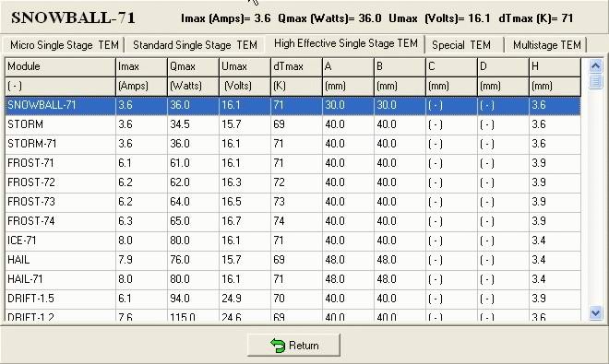Select the ICE-71 module row
Screen dimensions: 609x364
pyautogui.click(x=293, y=241)
